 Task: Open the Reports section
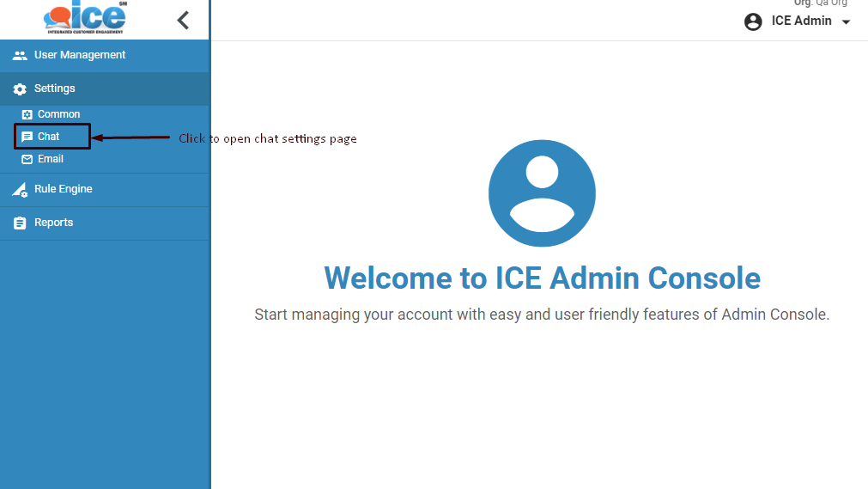point(53,223)
